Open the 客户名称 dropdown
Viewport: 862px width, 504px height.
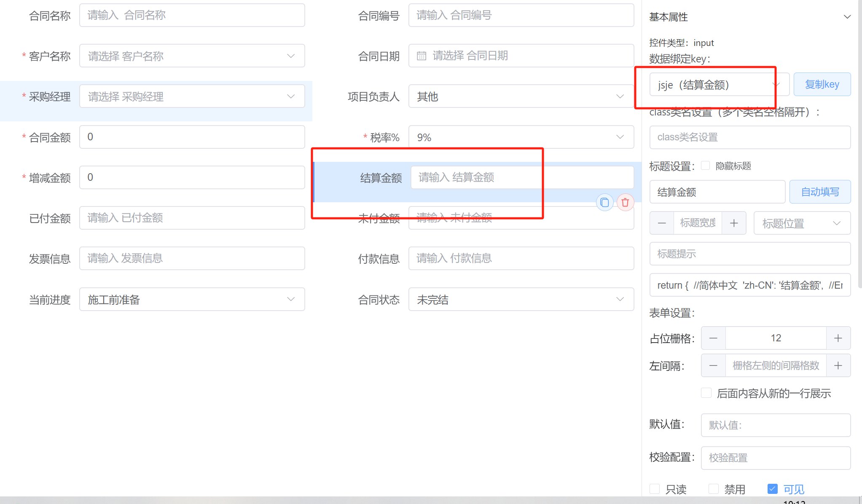[192, 56]
